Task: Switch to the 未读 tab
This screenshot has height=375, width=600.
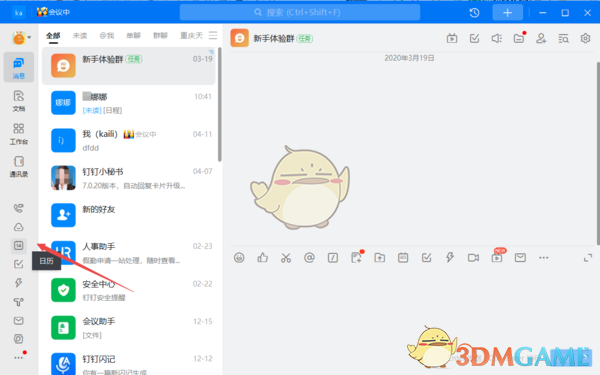Action: coord(80,36)
